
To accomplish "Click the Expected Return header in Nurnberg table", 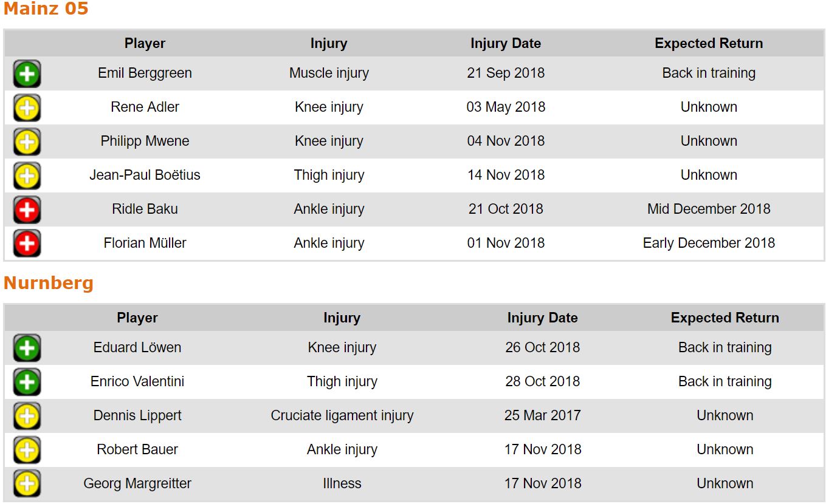I will [x=724, y=318].
